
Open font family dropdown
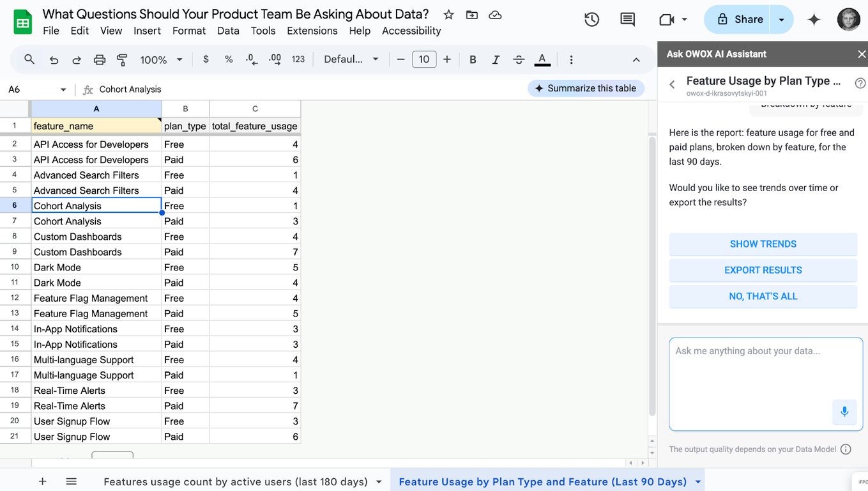pyautogui.click(x=351, y=59)
